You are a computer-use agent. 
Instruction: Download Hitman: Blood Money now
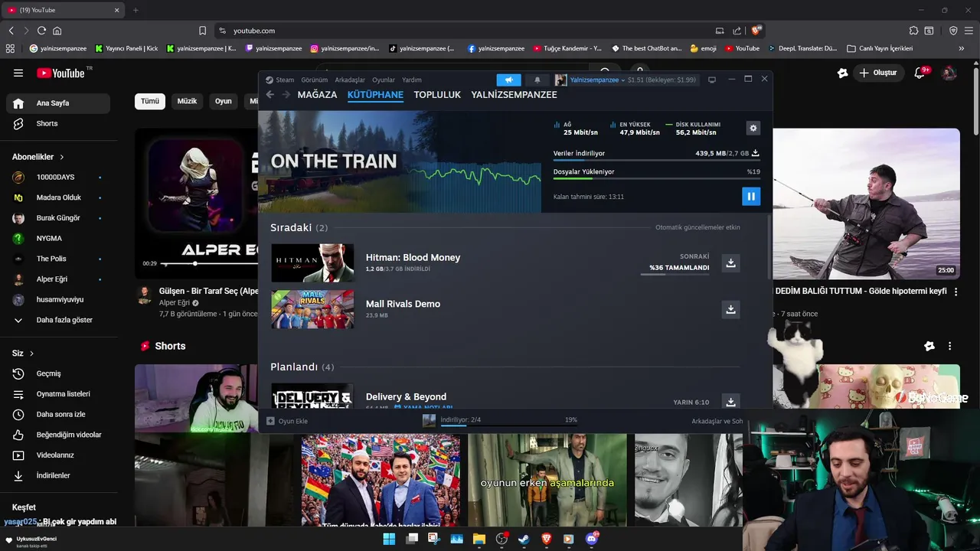coord(730,263)
